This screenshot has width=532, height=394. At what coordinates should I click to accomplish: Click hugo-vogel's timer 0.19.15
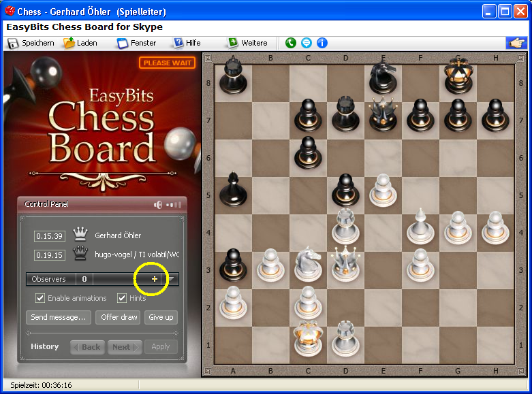50,255
